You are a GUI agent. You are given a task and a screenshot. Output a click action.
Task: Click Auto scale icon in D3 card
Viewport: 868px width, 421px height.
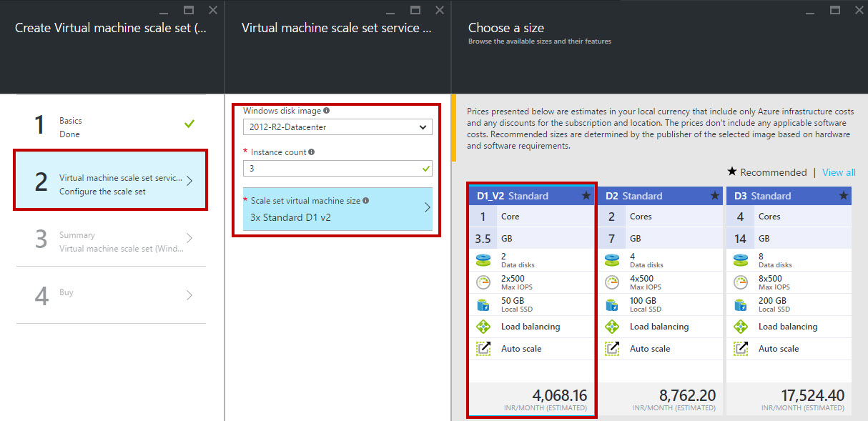click(x=741, y=349)
